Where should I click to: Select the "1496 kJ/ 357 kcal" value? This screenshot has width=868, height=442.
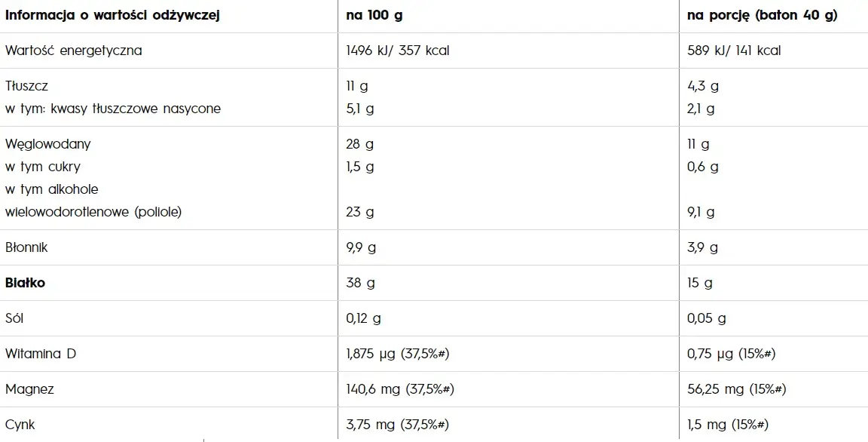tap(397, 51)
